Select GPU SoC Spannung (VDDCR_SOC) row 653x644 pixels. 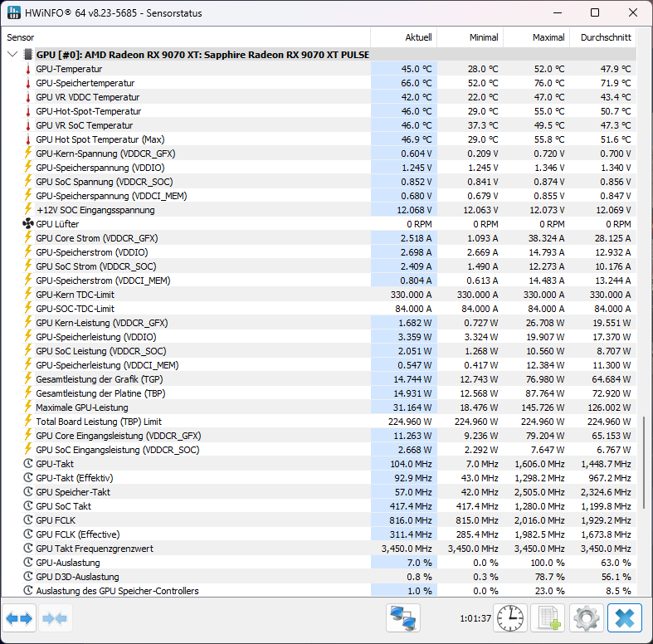[x=329, y=182]
